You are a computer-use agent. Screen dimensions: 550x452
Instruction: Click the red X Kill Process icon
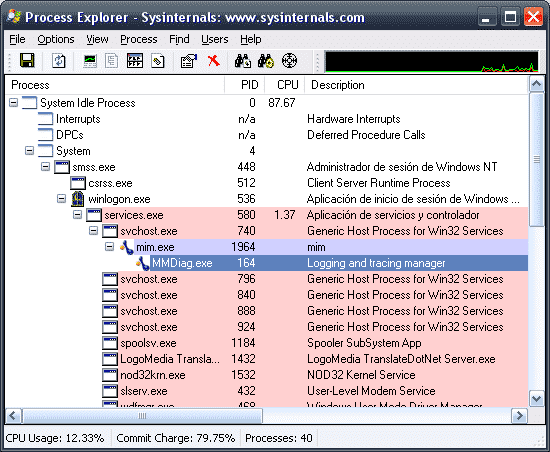pyautogui.click(x=213, y=61)
